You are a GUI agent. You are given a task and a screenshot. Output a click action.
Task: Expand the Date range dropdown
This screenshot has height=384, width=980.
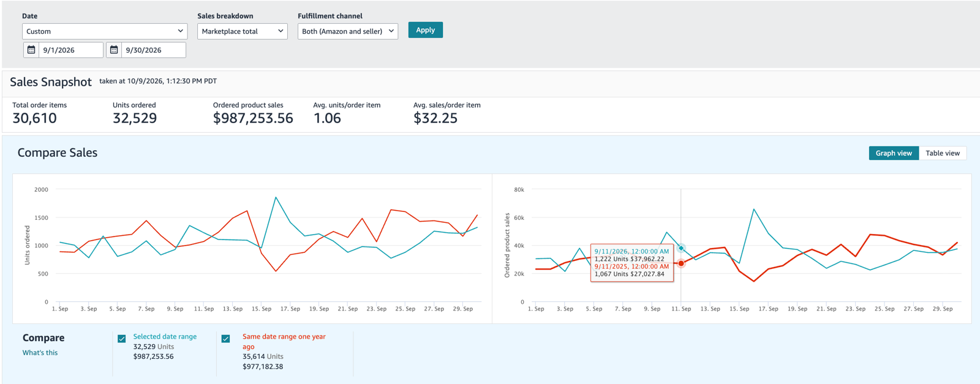(105, 31)
